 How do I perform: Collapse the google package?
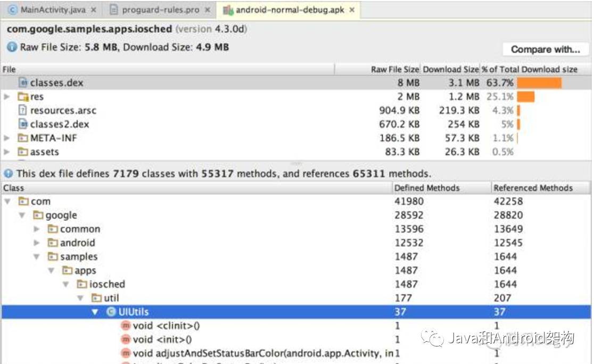click(x=22, y=215)
